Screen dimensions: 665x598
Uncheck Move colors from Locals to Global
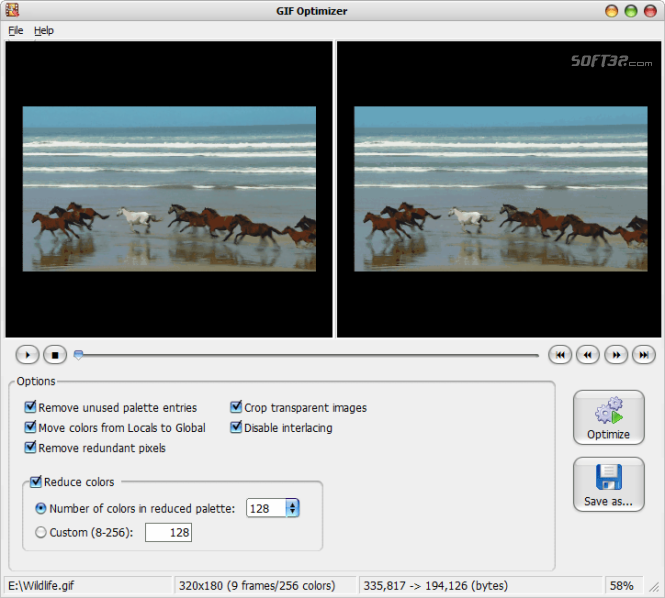[x=31, y=428]
